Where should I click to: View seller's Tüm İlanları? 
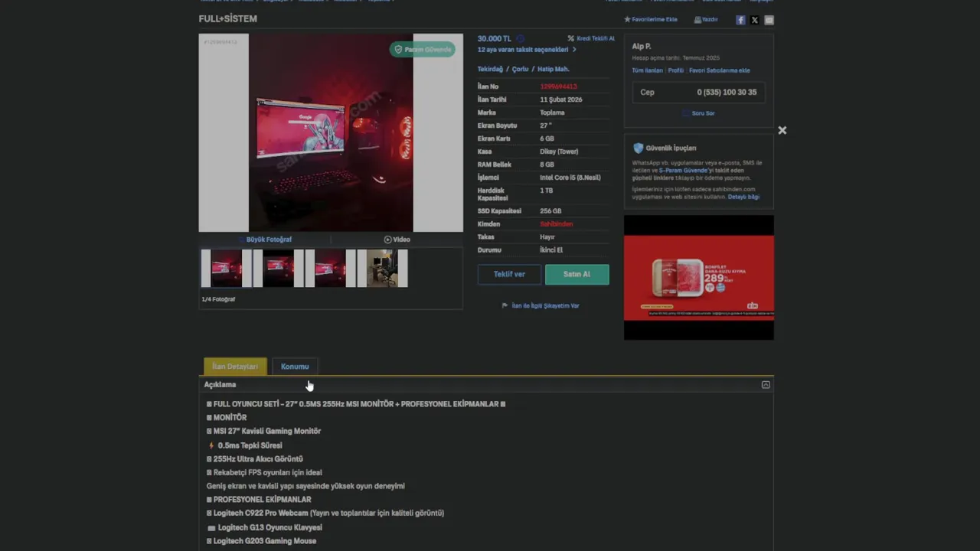pyautogui.click(x=647, y=70)
